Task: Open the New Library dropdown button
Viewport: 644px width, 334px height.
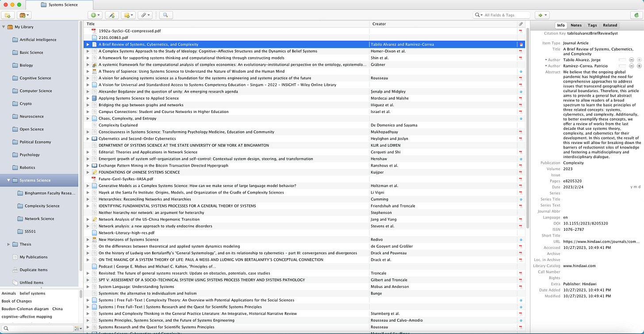Action: coord(25,15)
